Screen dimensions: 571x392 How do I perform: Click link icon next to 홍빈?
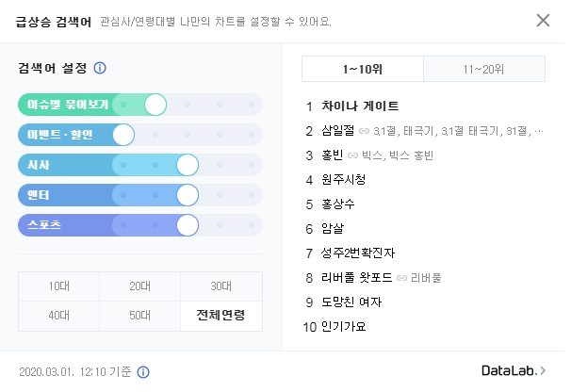351,155
